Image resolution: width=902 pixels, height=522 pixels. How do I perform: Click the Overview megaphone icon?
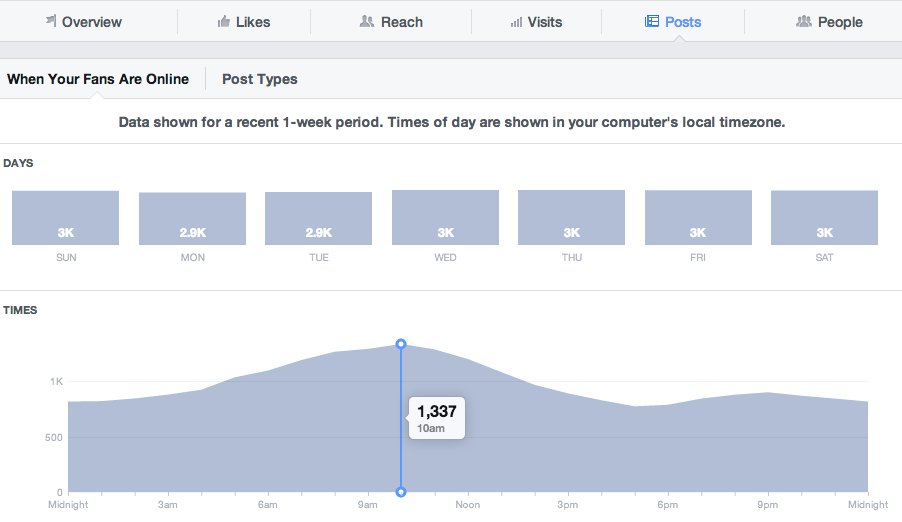point(51,21)
